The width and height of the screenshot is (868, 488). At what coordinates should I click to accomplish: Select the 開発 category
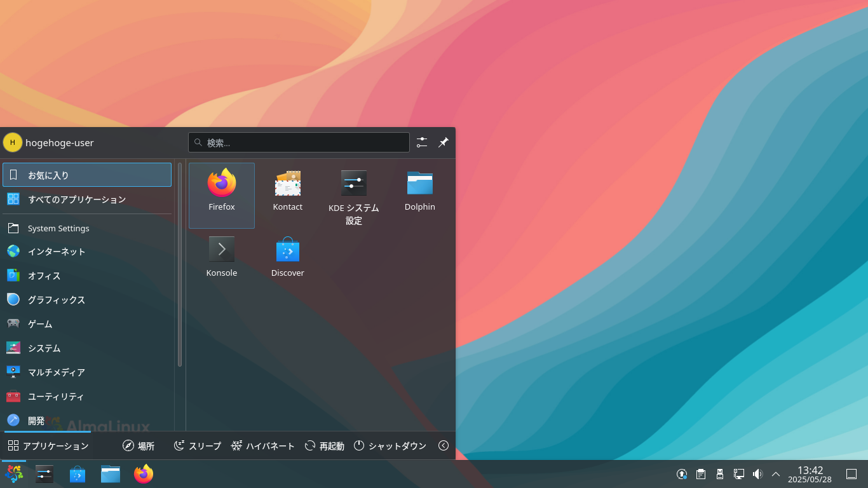tap(87, 420)
